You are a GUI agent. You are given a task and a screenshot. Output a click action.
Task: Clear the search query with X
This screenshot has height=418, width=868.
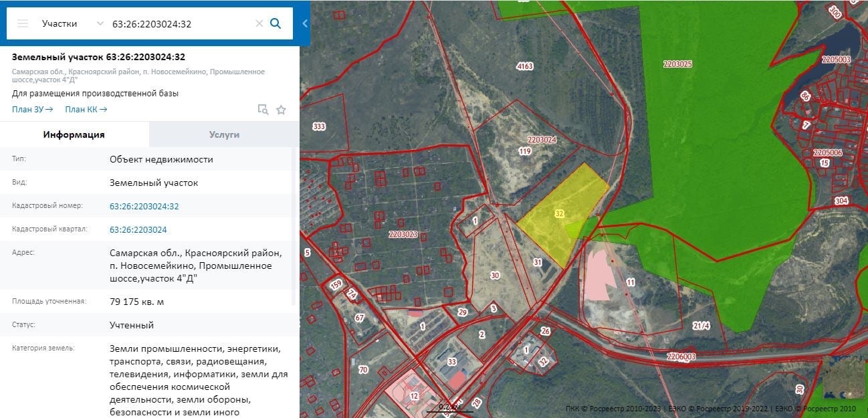point(259,23)
